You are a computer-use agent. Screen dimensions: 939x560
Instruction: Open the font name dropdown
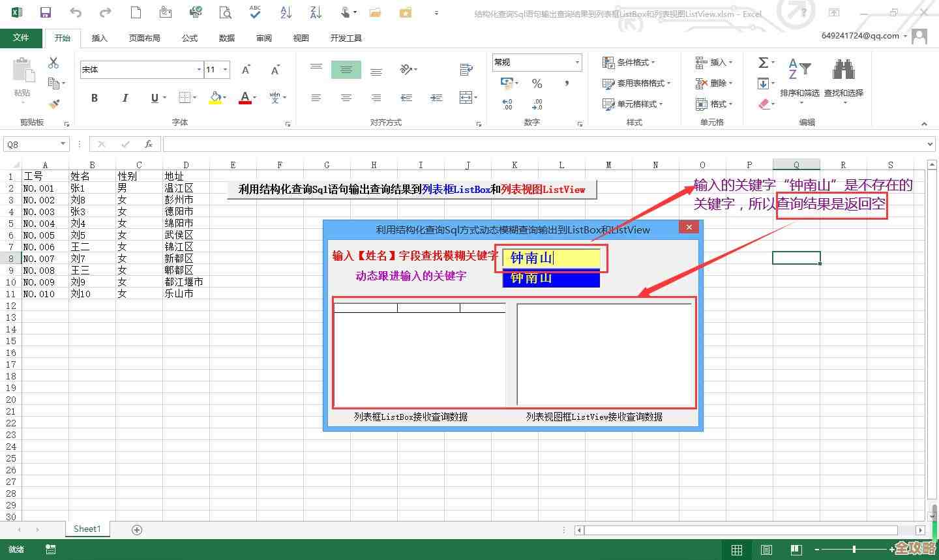coord(200,69)
